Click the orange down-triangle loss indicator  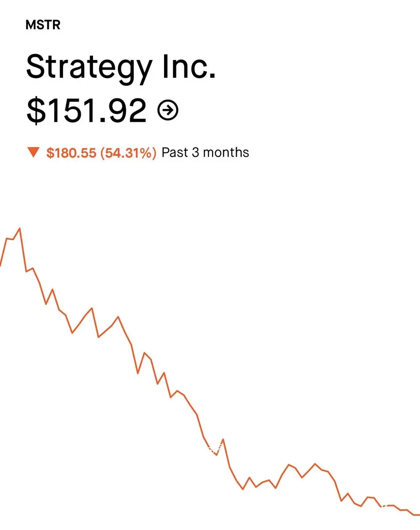pos(34,153)
